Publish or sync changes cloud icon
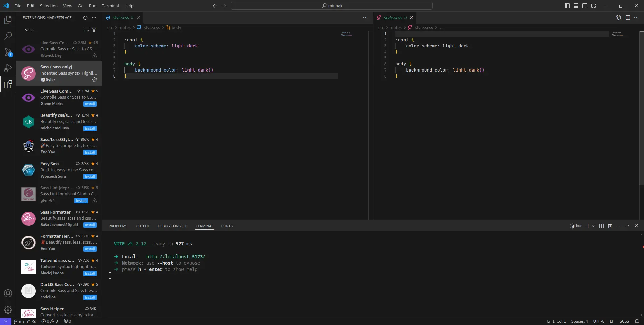 click(x=34, y=321)
